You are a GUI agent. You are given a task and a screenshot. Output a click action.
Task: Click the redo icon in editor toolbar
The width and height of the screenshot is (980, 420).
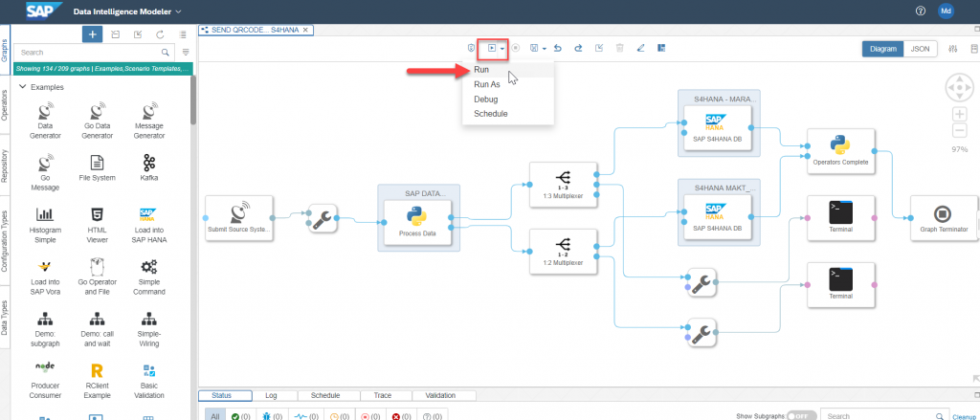[578, 48]
